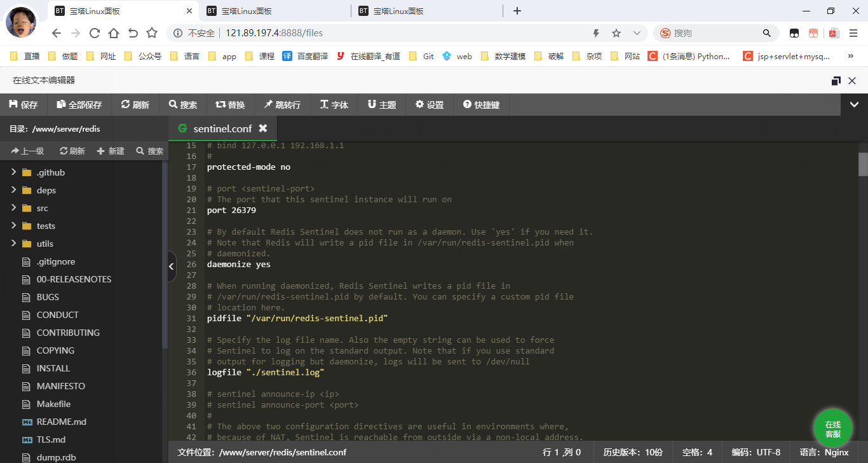
Task: Close the sentinel.conf tab
Action: coord(263,128)
